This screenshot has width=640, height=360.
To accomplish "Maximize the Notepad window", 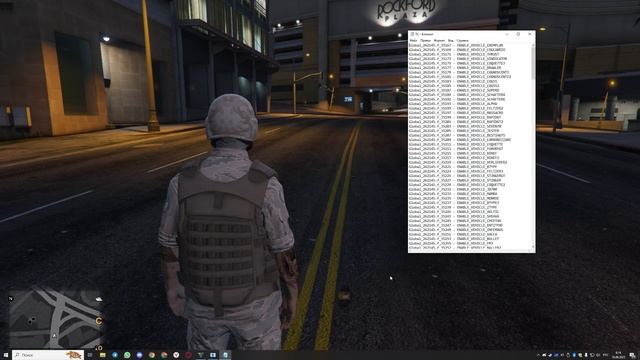I will [x=518, y=34].
